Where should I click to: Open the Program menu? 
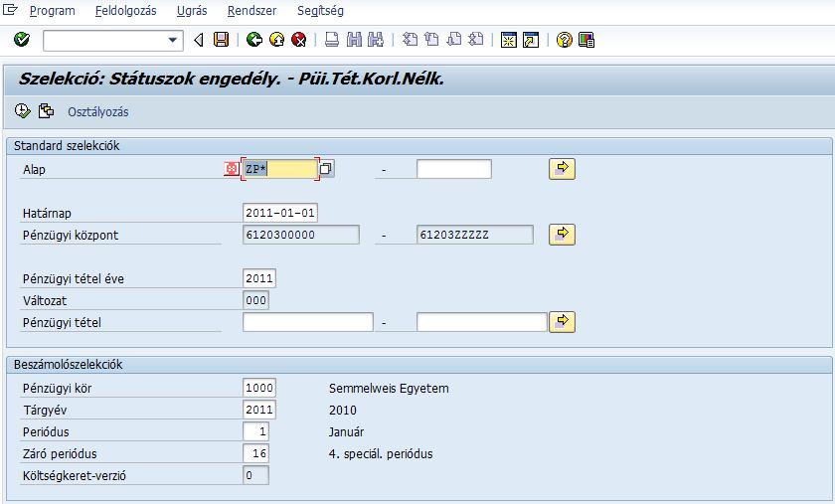52,11
